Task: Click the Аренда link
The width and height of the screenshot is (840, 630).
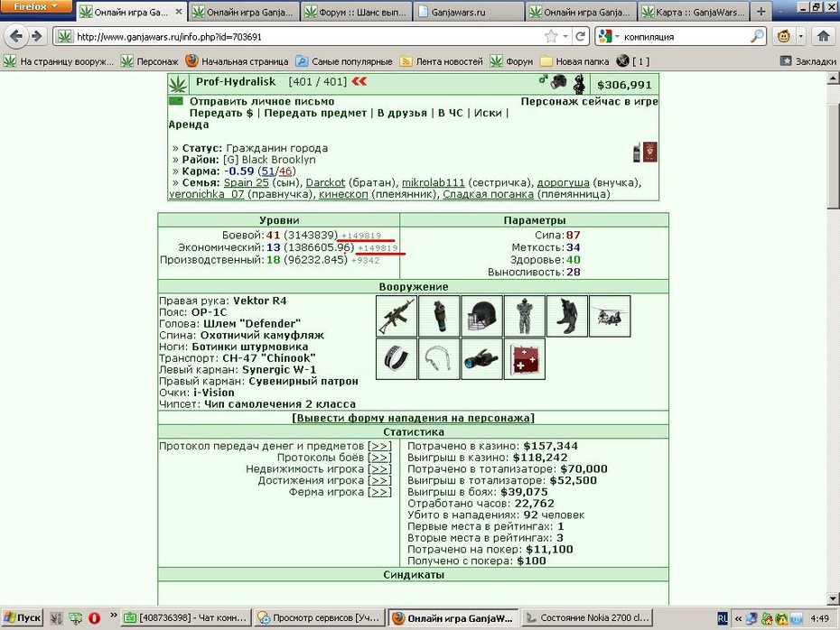Action: (189, 125)
